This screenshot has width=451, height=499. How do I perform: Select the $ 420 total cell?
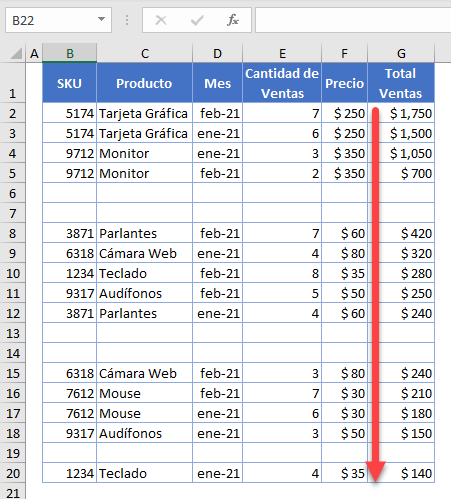(401, 233)
